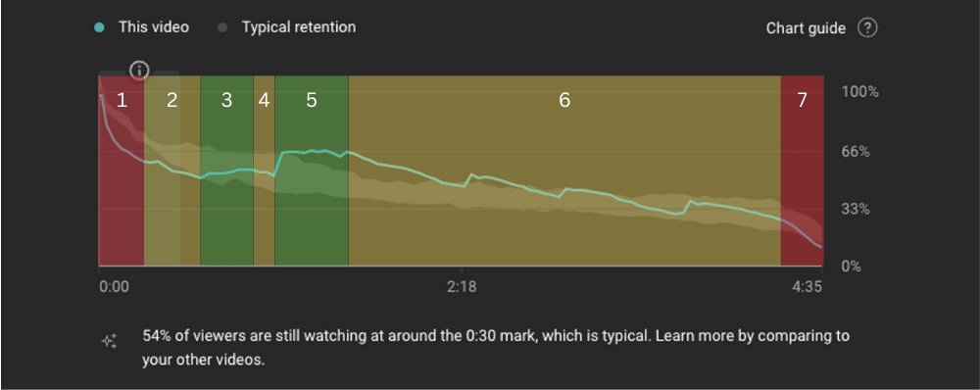The width and height of the screenshot is (980, 390).
Task: Click the info icon above the chart
Action: (x=139, y=70)
